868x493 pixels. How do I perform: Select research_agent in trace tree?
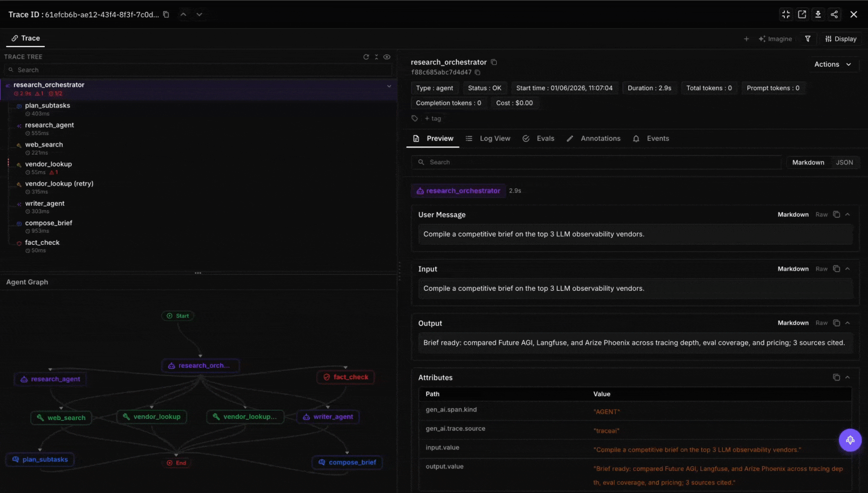(x=198, y=129)
